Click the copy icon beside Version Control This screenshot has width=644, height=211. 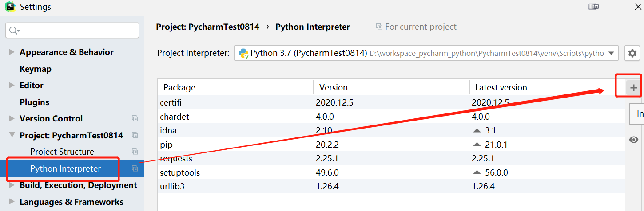[135, 118]
